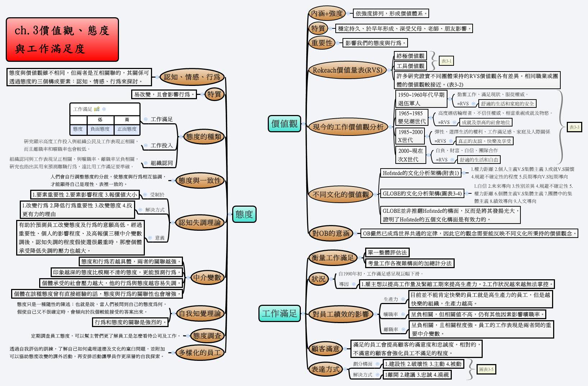The width and height of the screenshot is (588, 386).
Task: Click the minus icon beside 認知、情感、行為 node
Action: tap(157, 77)
